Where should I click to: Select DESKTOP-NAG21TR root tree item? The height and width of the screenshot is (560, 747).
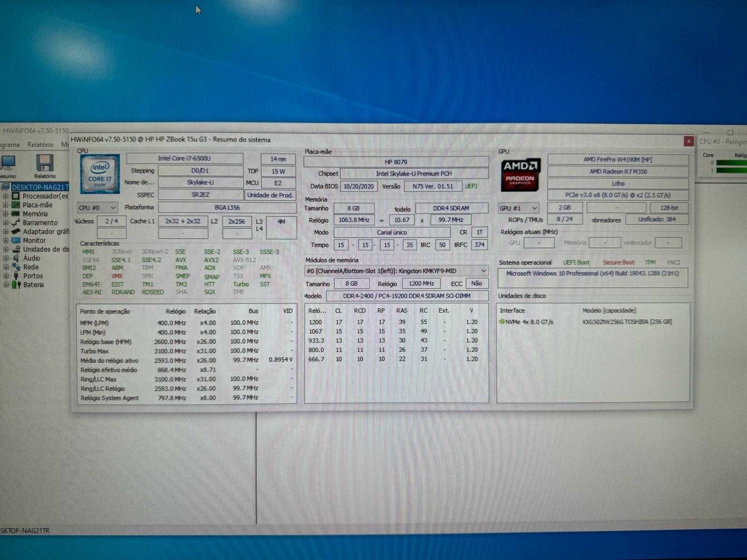click(x=40, y=187)
